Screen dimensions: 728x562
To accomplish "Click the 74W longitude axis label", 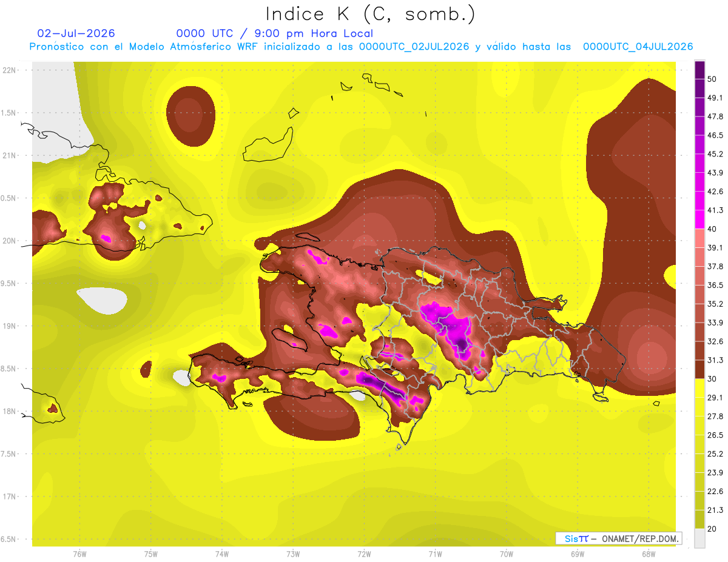I will pyautogui.click(x=222, y=554).
